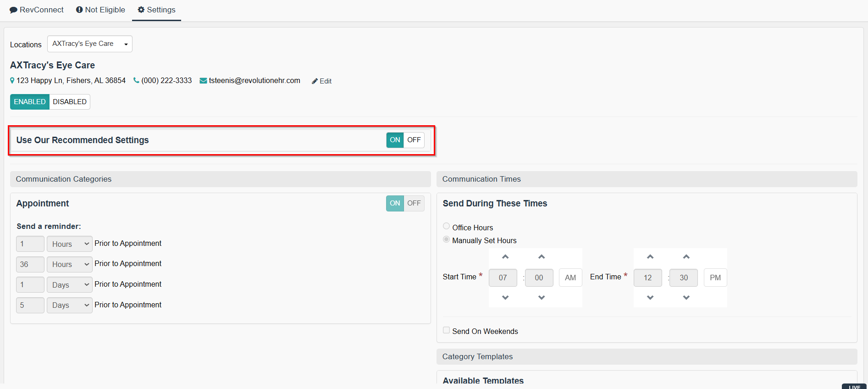Decrease Start Time minutes with down arrow
This screenshot has width=868, height=389.
(542, 298)
